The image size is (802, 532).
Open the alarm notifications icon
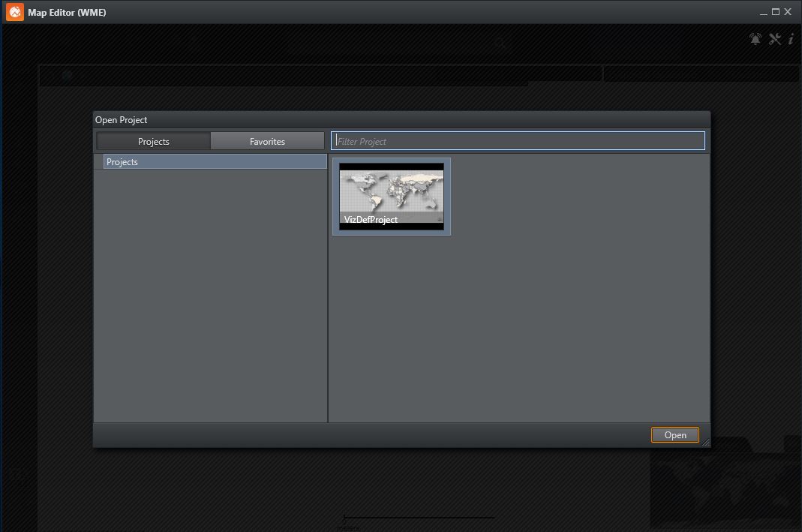point(755,39)
